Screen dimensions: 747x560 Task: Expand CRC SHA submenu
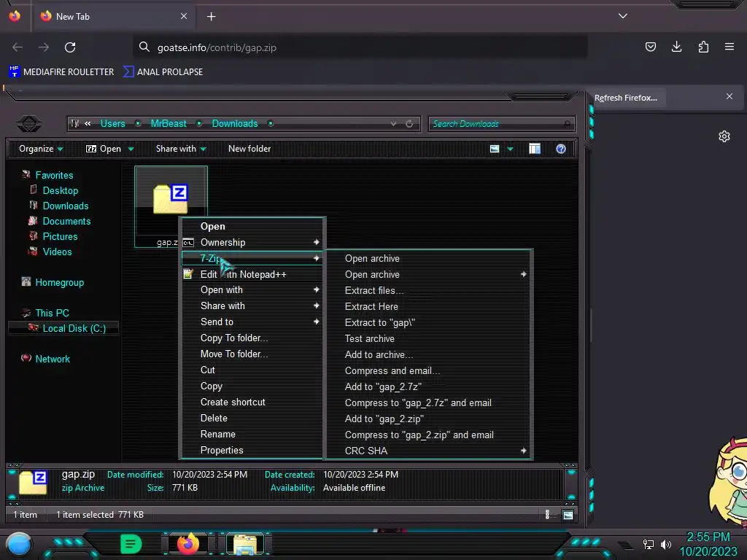click(x=429, y=451)
